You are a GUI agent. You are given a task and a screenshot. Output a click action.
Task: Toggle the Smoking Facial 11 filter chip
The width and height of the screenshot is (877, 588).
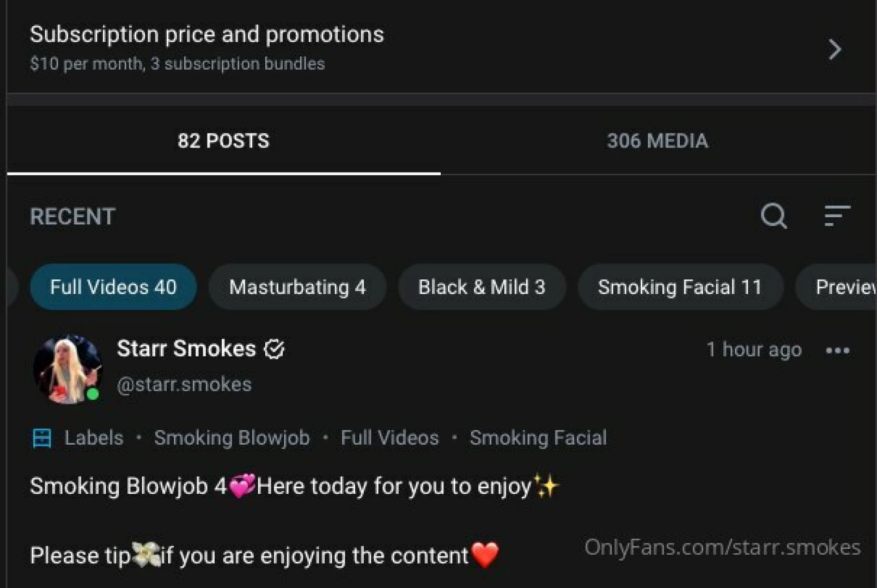point(680,287)
